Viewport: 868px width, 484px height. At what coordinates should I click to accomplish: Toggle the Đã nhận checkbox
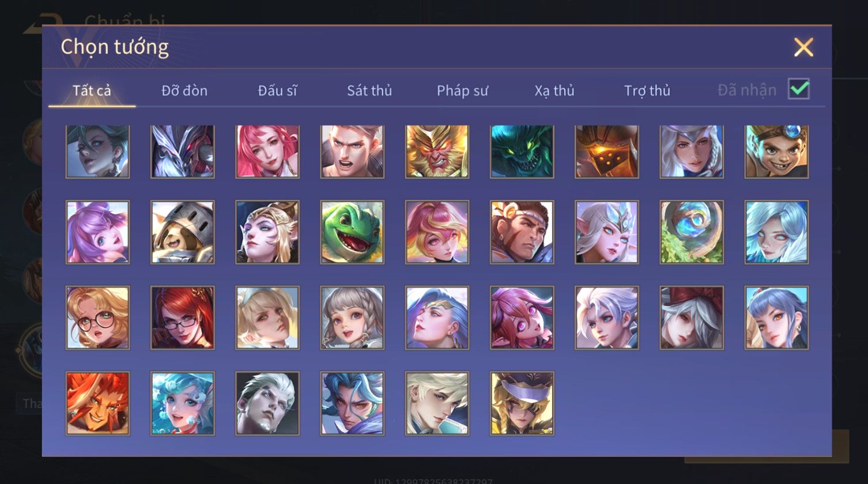pyautogui.click(x=799, y=89)
